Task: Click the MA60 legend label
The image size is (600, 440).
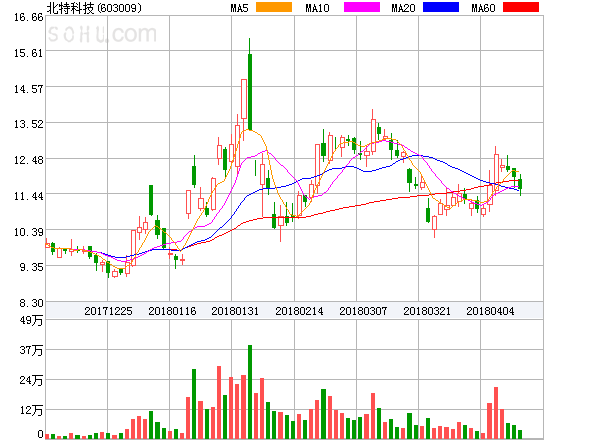Action: [483, 8]
